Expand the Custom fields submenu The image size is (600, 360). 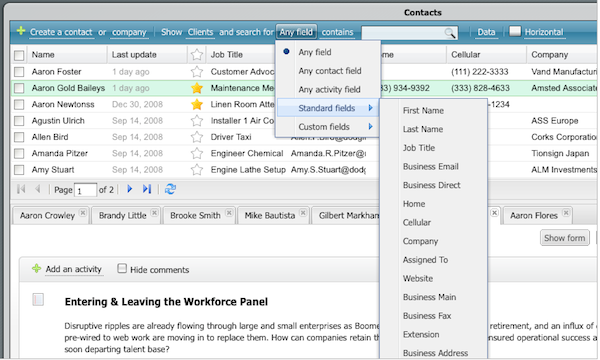click(328, 127)
